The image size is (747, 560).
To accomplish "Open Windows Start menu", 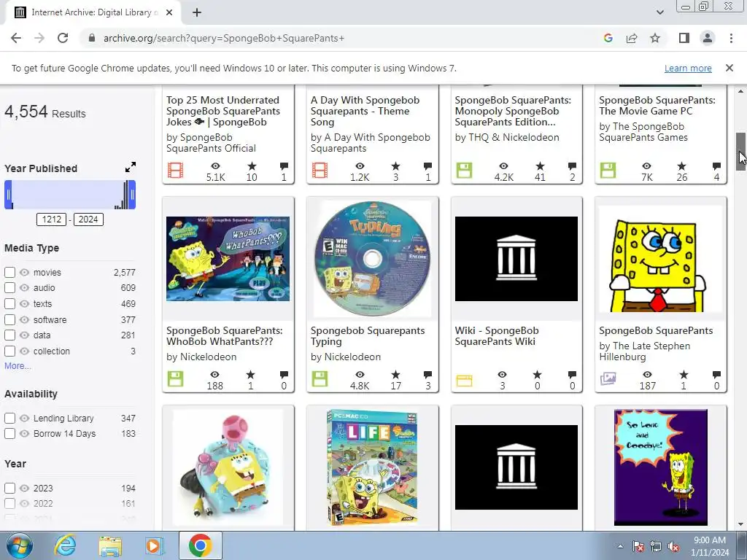I will [x=19, y=545].
